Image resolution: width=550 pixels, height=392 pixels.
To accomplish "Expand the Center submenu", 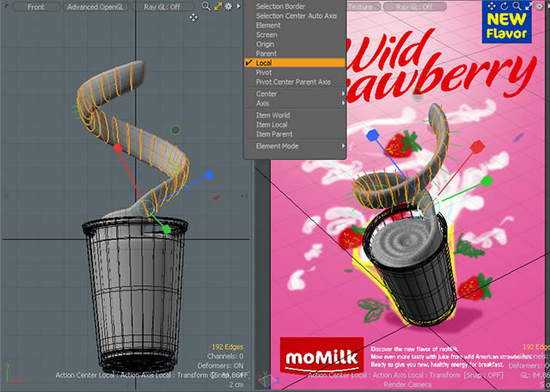I will [295, 94].
